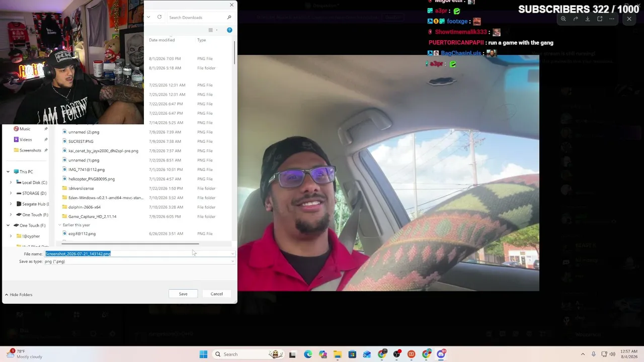
Task: Expand the Local Disk (C:) node
Action: coord(11,183)
